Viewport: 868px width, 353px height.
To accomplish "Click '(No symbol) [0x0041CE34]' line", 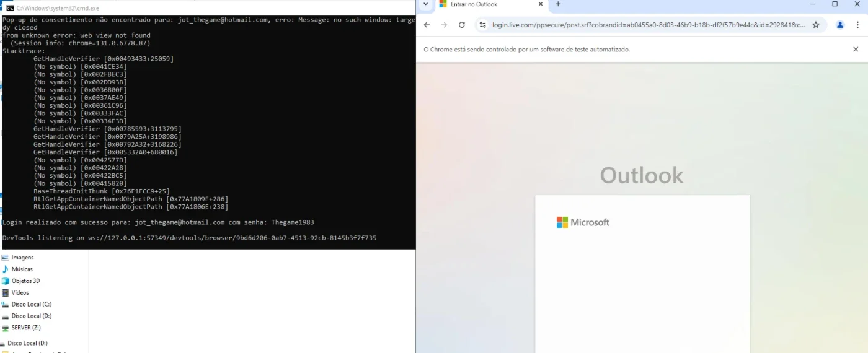I will (80, 66).
